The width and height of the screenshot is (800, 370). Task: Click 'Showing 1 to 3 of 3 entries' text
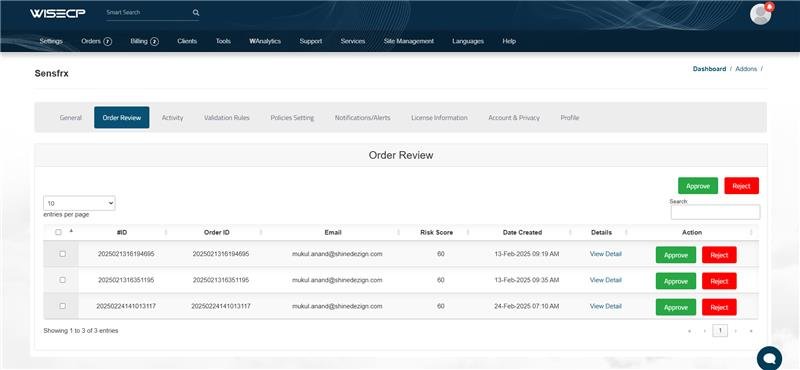coord(81,331)
